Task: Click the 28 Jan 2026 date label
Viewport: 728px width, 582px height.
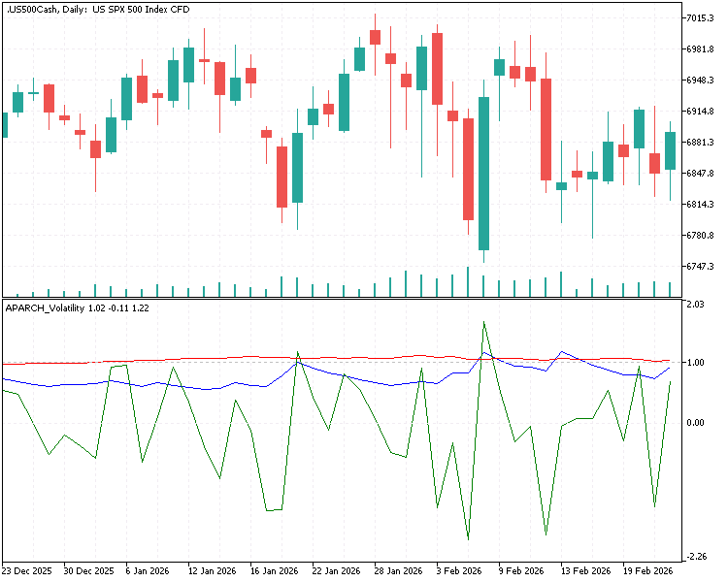Action: tap(398, 571)
